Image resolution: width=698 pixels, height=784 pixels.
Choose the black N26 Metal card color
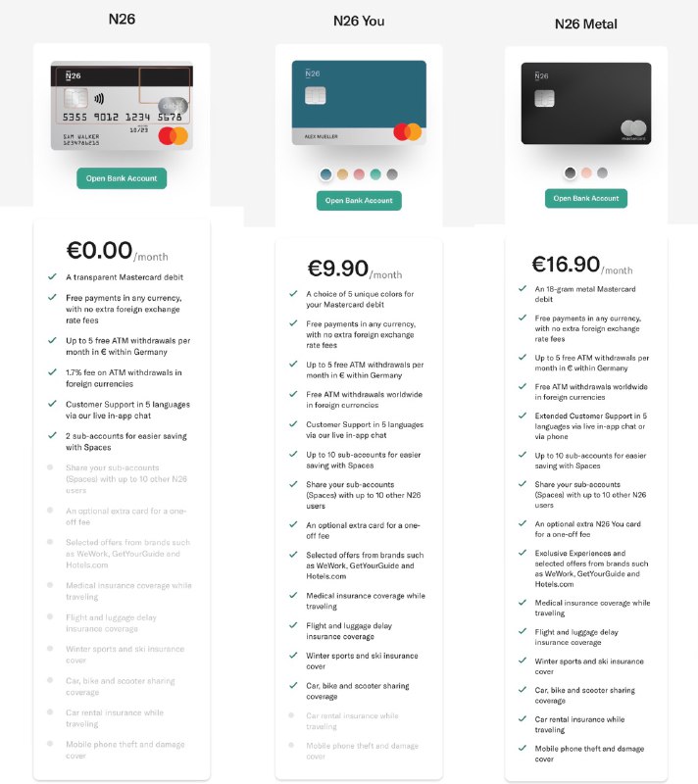tap(570, 172)
